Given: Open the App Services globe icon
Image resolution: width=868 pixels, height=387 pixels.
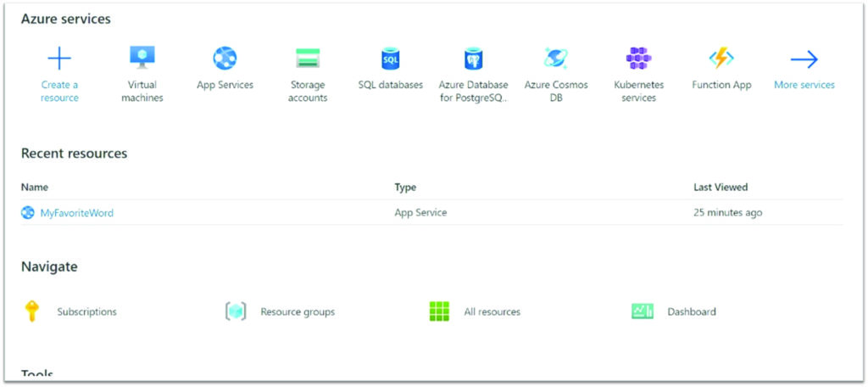Looking at the screenshot, I should click(x=225, y=58).
